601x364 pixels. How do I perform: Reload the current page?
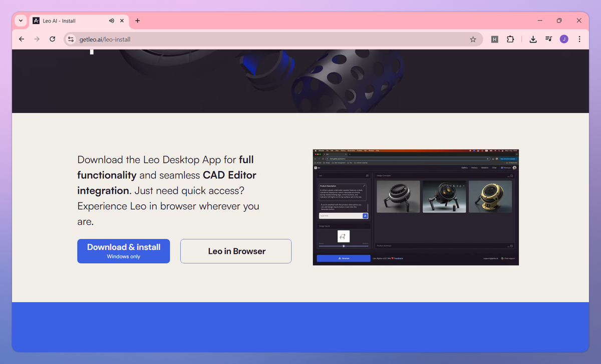click(52, 39)
